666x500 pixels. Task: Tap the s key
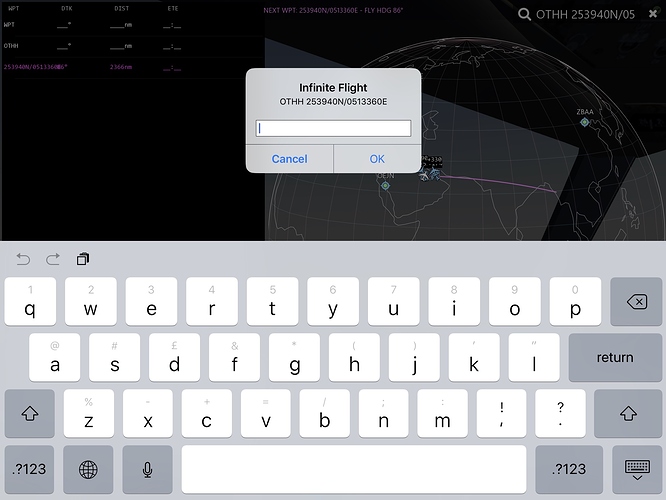tap(115, 357)
